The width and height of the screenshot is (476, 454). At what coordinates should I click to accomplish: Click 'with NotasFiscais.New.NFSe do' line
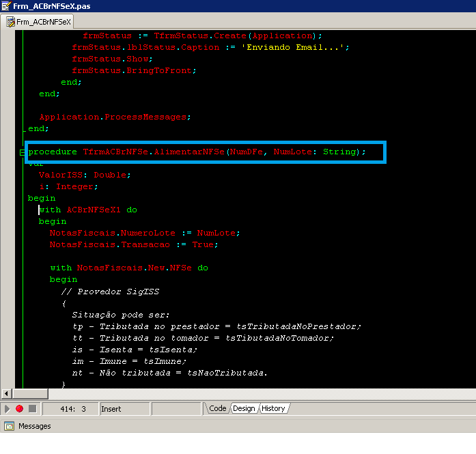coord(129,268)
